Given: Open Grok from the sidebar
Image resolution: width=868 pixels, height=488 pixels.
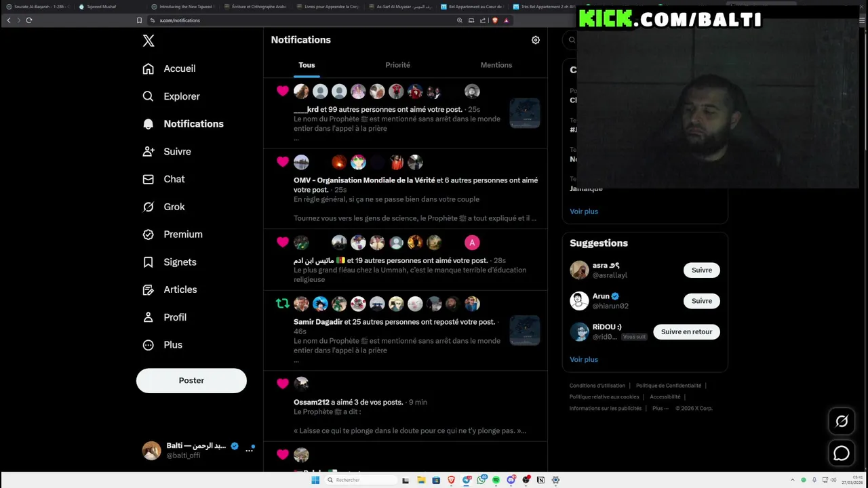Looking at the screenshot, I should [163, 207].
